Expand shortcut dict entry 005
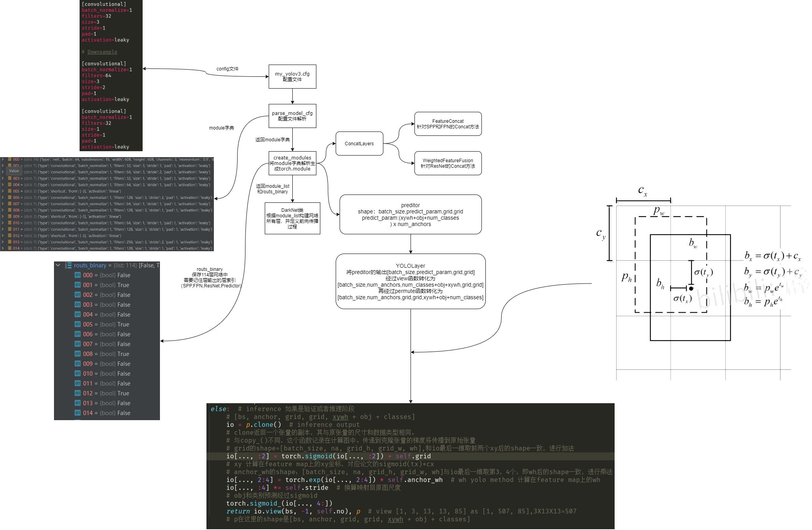Screen dimensions: 812x530 (2, 191)
